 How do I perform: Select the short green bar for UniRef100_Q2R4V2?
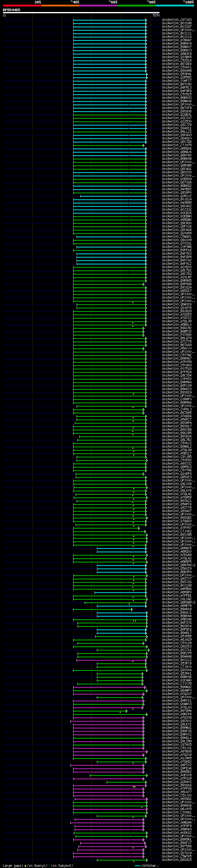click(x=126, y=782)
